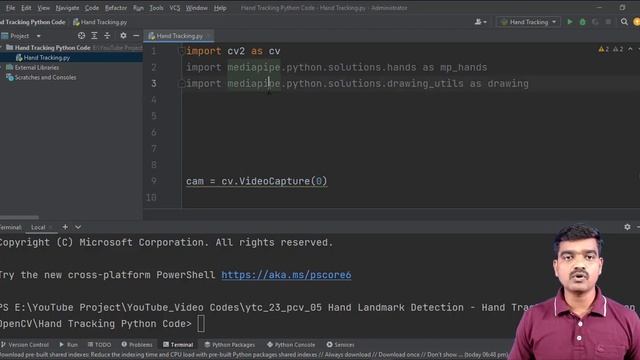This screenshot has width=640, height=360.
Task: Jump to previous highlighted error arrow
Action: click(x=630, y=49)
